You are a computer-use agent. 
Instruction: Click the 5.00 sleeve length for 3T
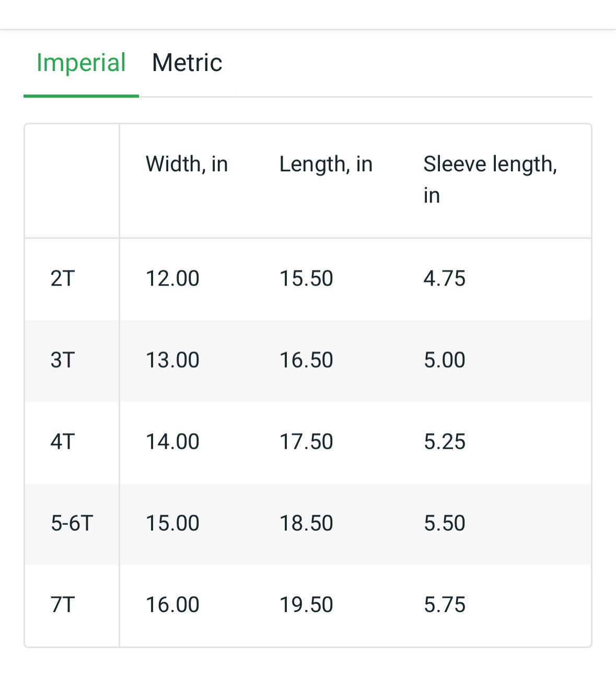coord(444,360)
